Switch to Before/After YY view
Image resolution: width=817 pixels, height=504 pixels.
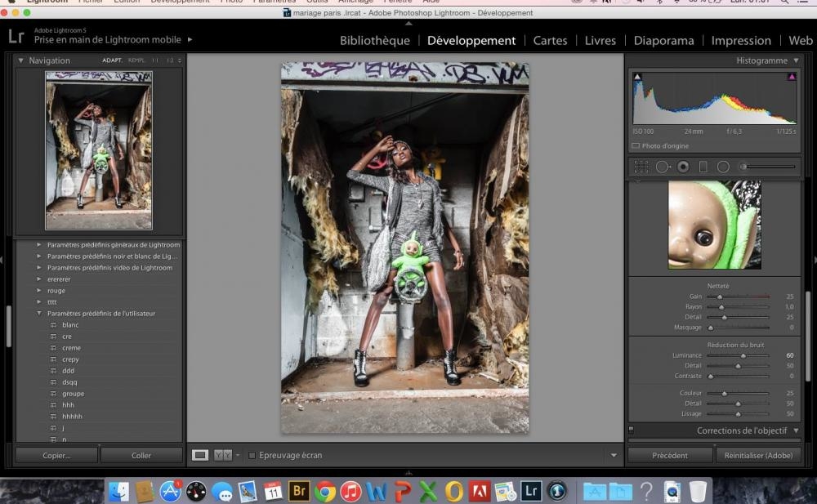pos(223,455)
